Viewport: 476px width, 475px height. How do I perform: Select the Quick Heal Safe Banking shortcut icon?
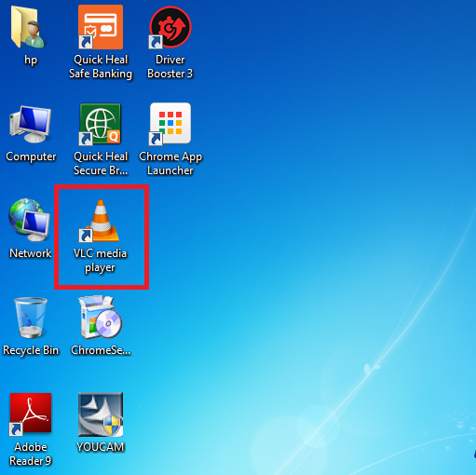pos(101,27)
